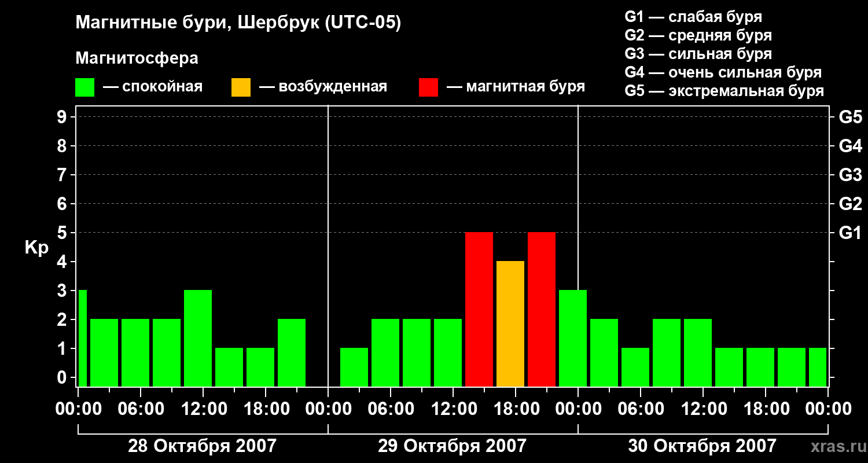Screen dimensions: 868x463
Task: Click the narrow green bar at chart start
Action: [x=82, y=339]
